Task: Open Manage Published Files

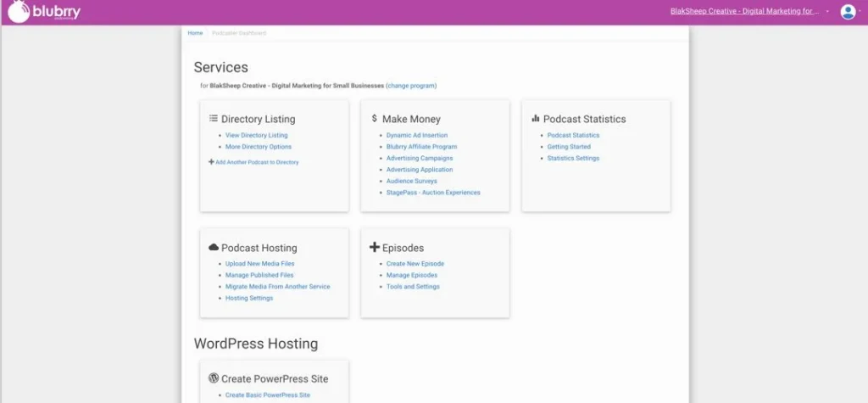Action: [259, 276]
